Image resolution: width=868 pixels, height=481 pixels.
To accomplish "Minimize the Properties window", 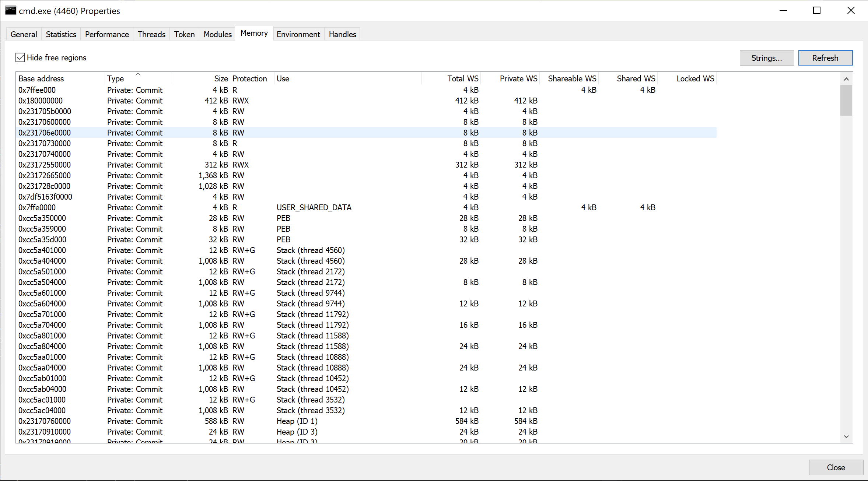I will [783, 10].
